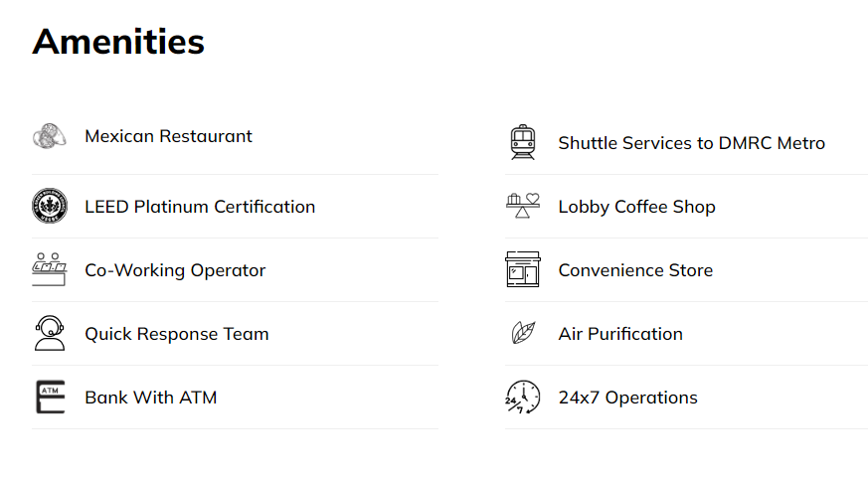The height and width of the screenshot is (481, 868).
Task: Click the Air Purification leaf icon
Action: point(523,333)
